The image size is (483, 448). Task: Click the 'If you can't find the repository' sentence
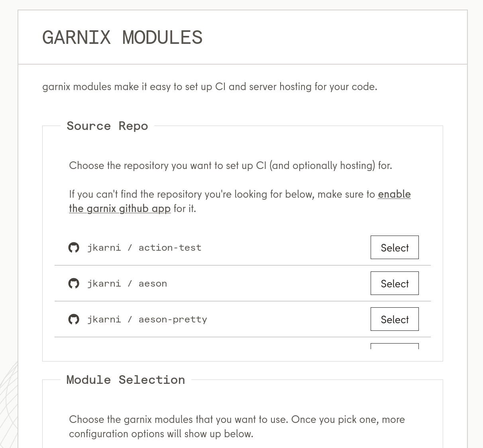pos(222,194)
